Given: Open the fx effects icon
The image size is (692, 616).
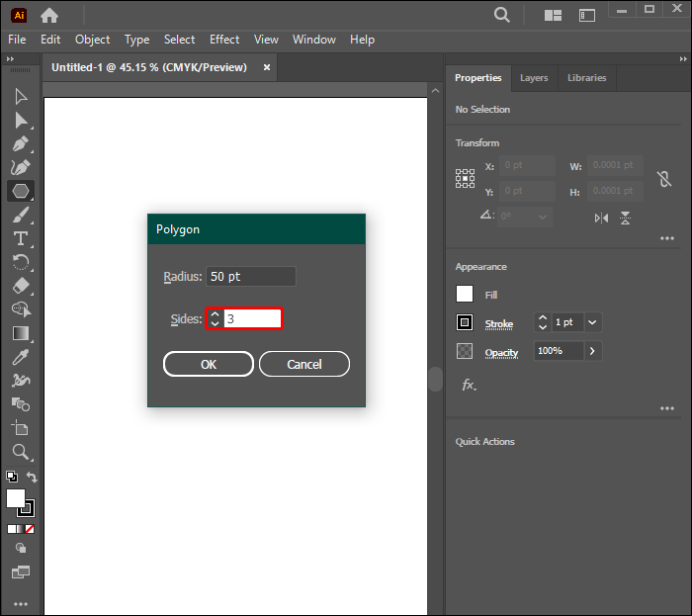Looking at the screenshot, I should click(470, 386).
